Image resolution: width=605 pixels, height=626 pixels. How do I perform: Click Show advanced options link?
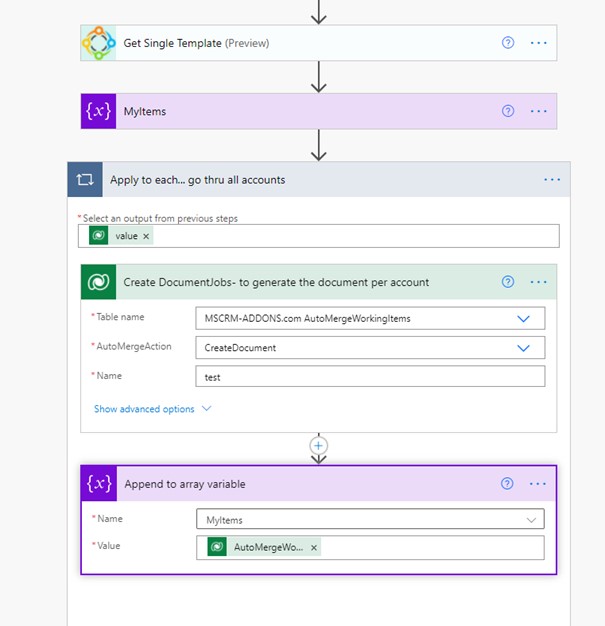(x=144, y=409)
